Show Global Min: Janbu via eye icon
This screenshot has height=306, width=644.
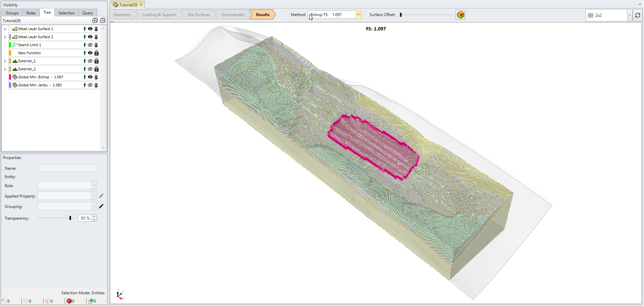point(90,85)
